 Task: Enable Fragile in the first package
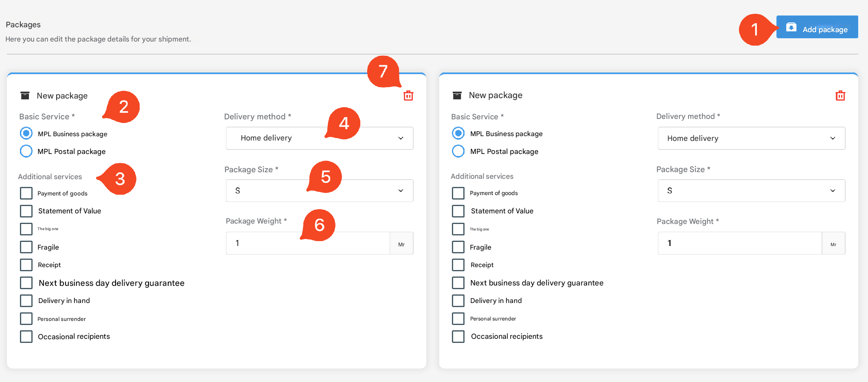(x=26, y=247)
